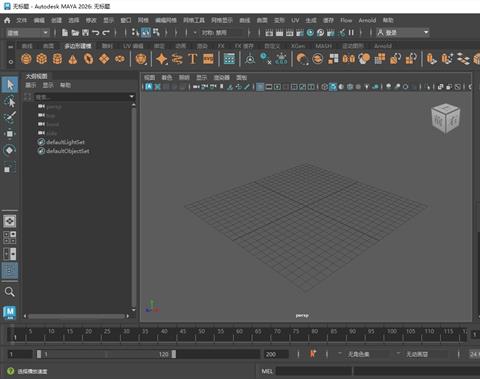The height and width of the screenshot is (379, 480).
Task: Create a polygon cylinder from the shelf
Action: (57, 59)
